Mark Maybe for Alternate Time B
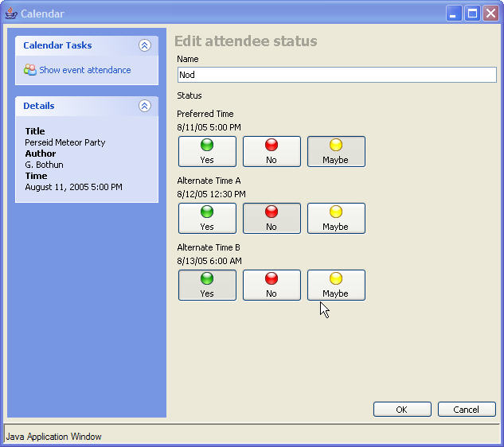The image size is (504, 447). point(336,286)
